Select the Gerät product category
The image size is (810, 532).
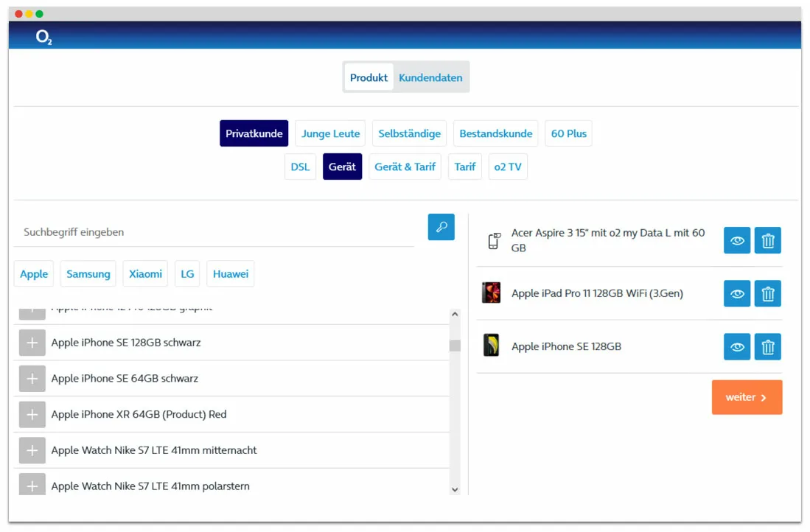point(342,167)
